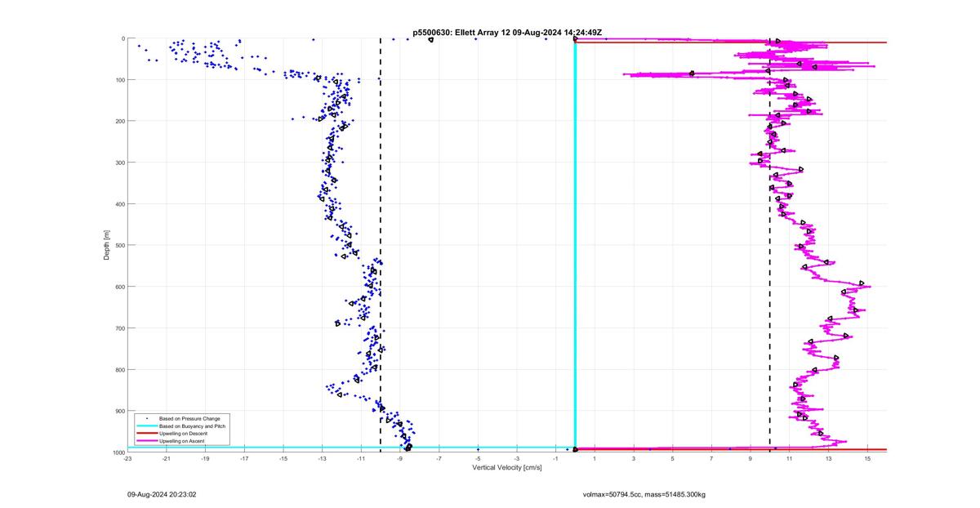Click y-axis tick label '300'
Viewport: 980px width, 508px height.
(x=119, y=163)
